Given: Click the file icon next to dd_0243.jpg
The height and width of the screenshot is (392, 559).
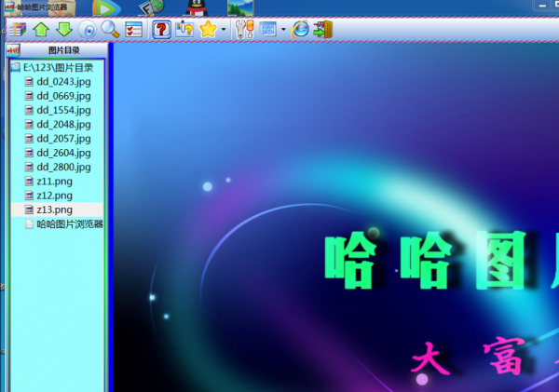Looking at the screenshot, I should coord(29,82).
